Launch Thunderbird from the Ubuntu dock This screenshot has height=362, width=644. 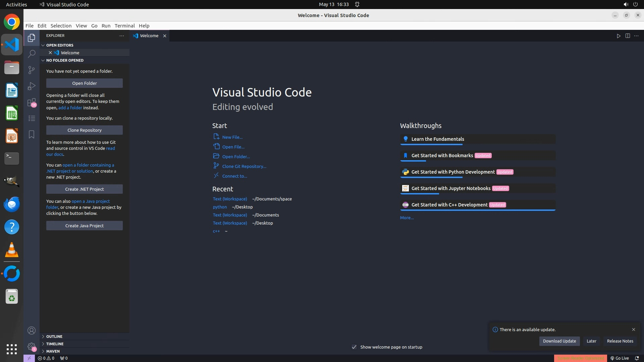pos(12,204)
